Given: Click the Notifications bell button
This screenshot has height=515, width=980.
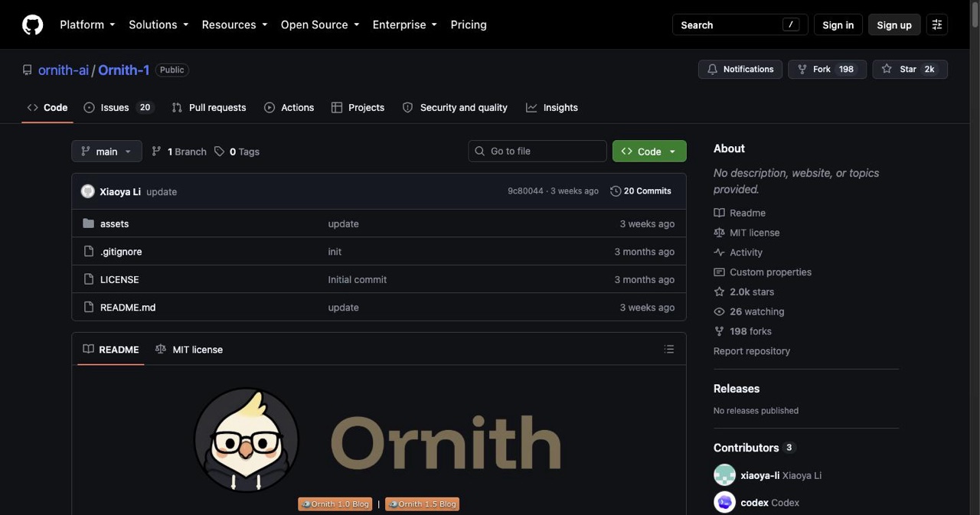Looking at the screenshot, I should click(740, 69).
